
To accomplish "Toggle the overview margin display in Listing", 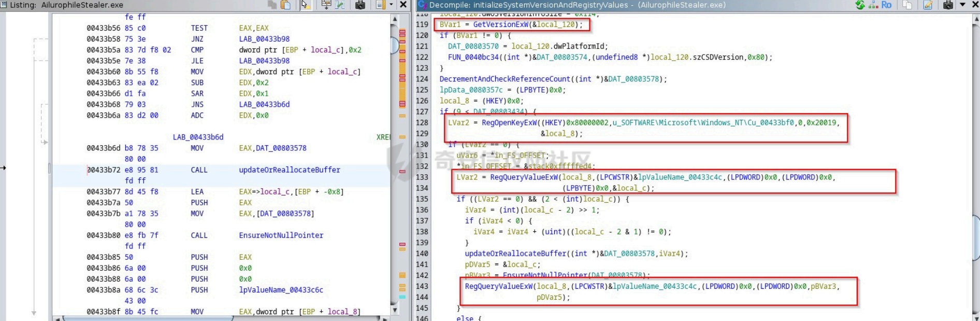I will (x=380, y=5).
